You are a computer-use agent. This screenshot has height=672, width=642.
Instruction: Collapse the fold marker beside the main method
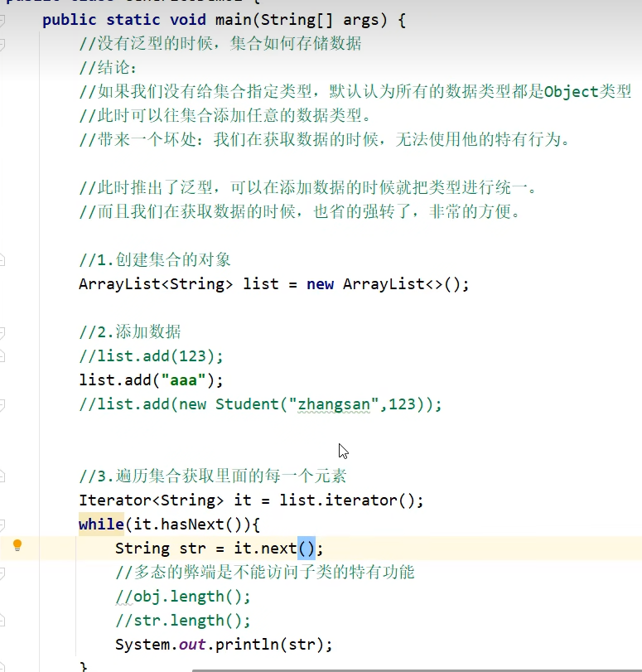(x=2, y=20)
